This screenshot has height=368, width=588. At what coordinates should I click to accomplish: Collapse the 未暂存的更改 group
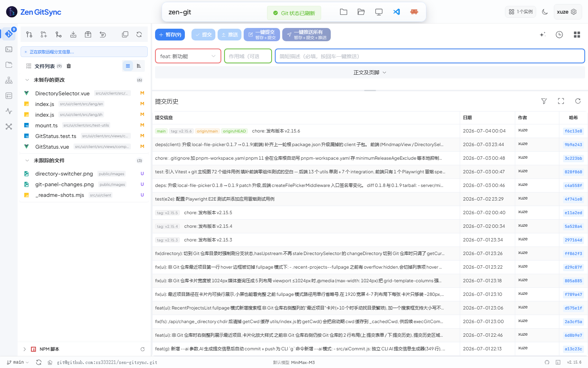(27, 80)
